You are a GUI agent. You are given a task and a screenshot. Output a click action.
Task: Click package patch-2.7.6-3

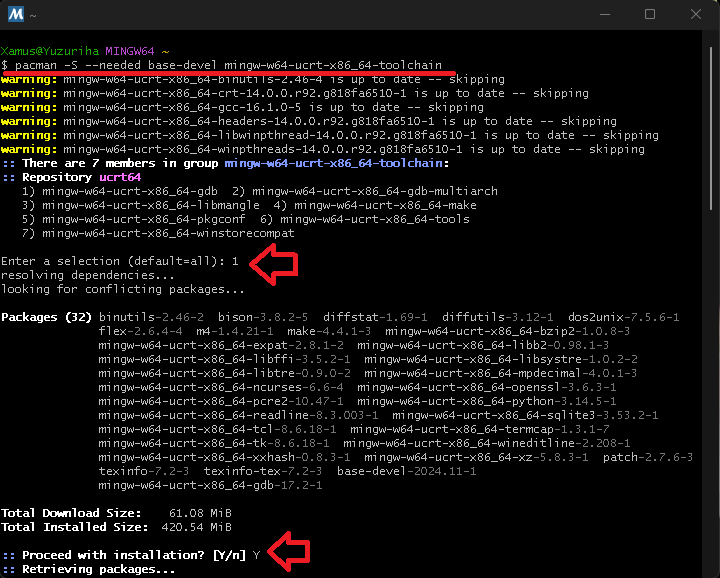[x=648, y=457]
